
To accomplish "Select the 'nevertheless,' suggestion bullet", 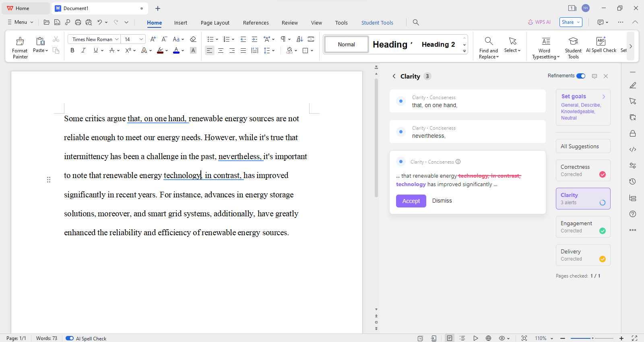I will point(400,132).
